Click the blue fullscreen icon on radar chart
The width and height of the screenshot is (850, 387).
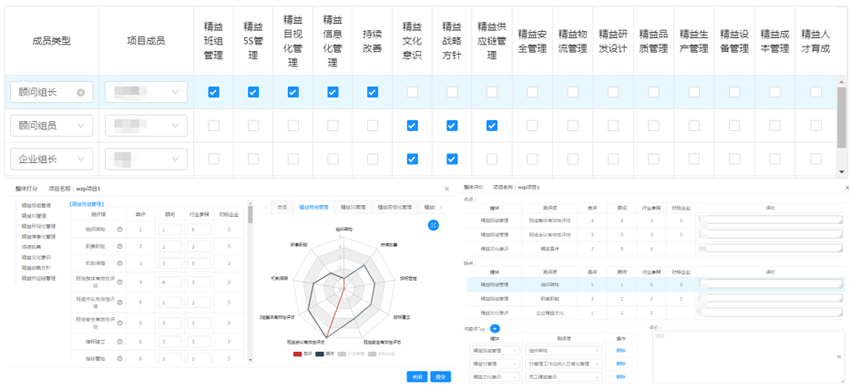tap(433, 225)
